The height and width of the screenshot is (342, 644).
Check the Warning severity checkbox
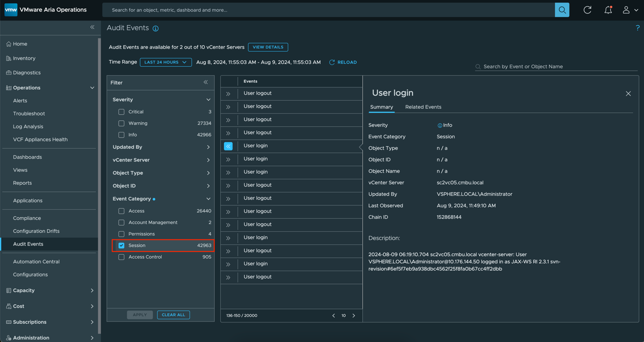(x=121, y=123)
